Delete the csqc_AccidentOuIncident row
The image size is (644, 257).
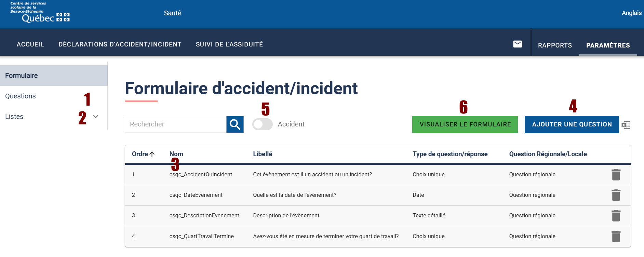[x=616, y=175]
